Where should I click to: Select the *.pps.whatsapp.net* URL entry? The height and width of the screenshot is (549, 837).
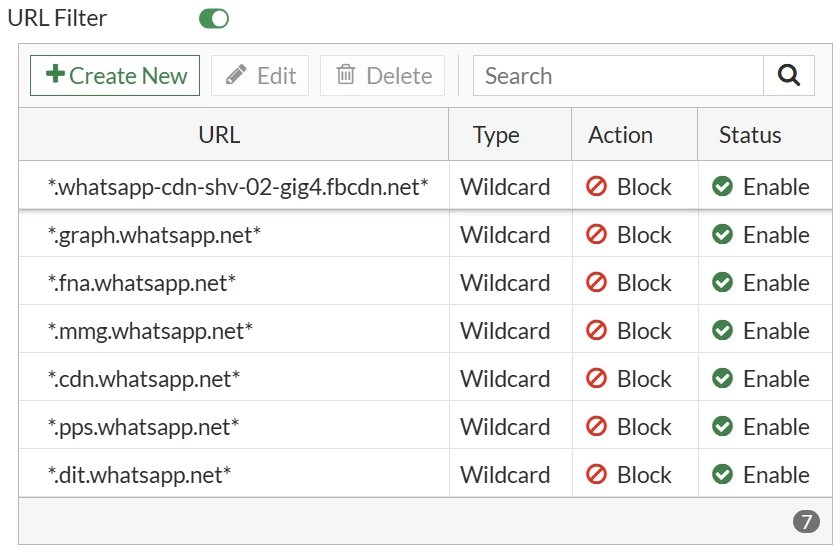143,427
